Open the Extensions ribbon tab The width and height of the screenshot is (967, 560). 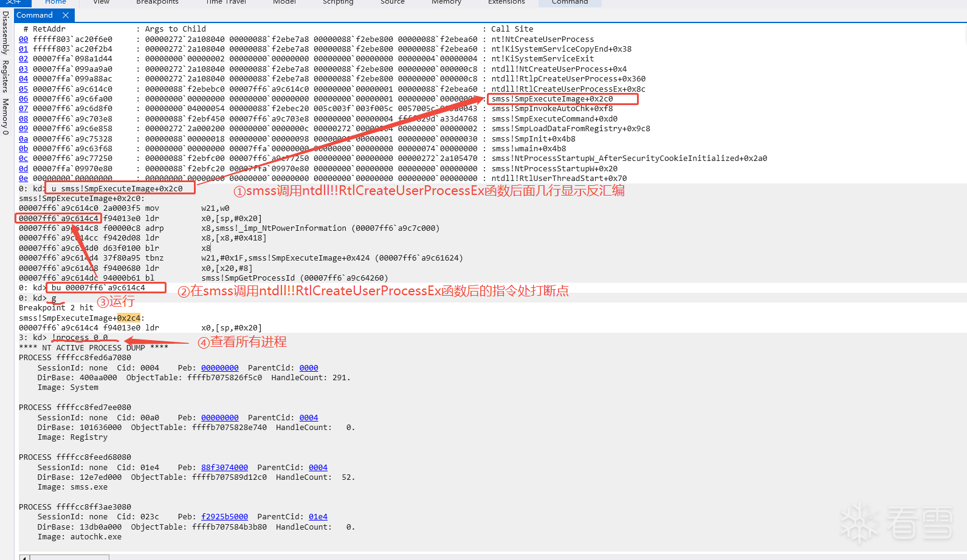click(506, 2)
